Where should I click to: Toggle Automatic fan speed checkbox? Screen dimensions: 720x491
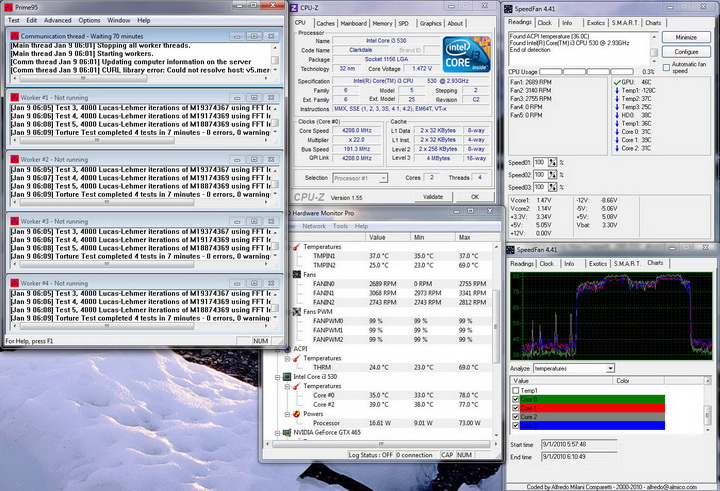[x=666, y=68]
